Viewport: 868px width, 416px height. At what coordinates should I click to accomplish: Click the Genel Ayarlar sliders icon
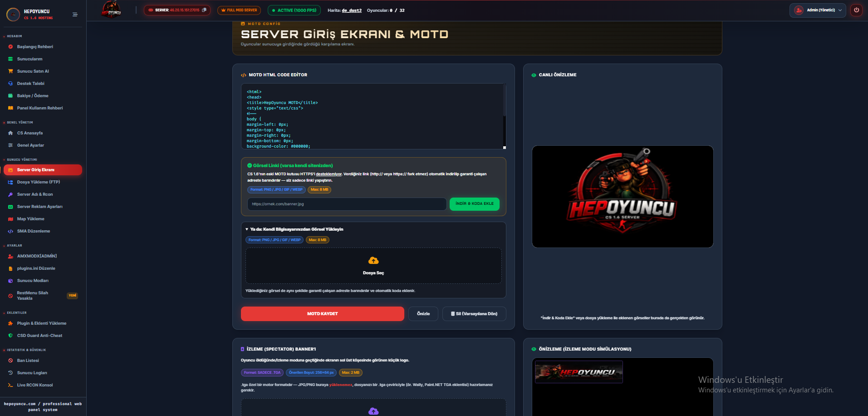[x=10, y=145]
